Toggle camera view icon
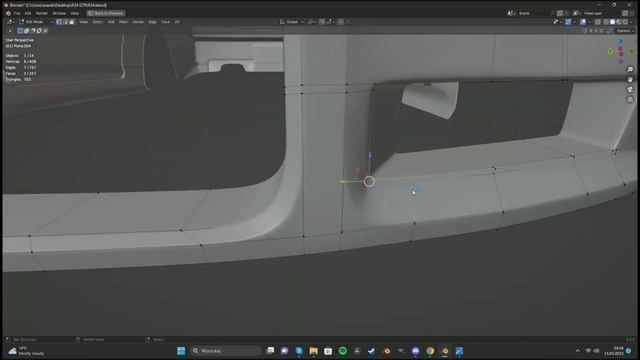 630,89
